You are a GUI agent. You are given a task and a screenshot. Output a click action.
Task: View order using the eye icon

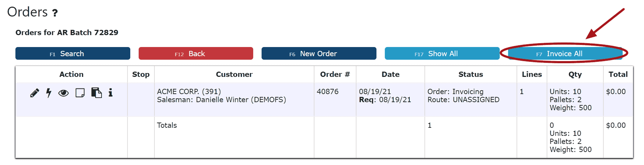click(63, 93)
